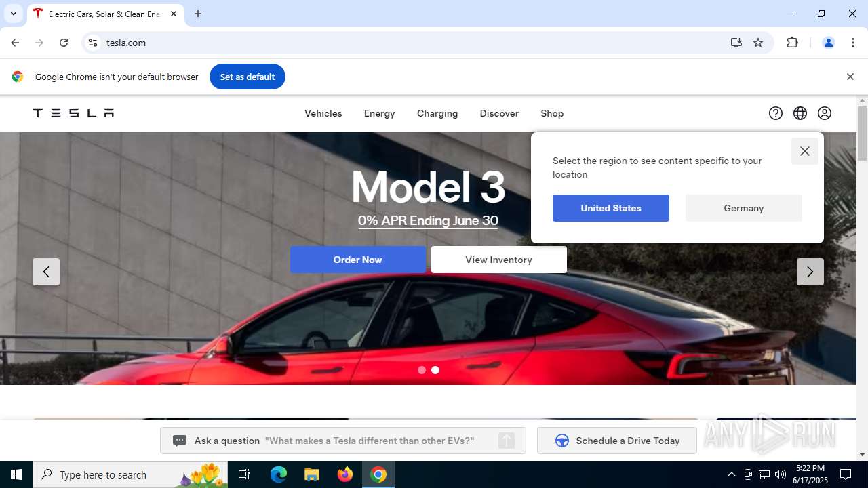Open network icon in system tray
This screenshot has width=868, height=488.
[x=764, y=474]
